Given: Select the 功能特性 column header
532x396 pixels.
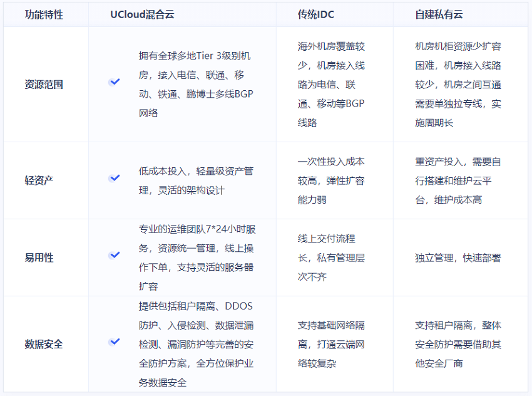Looking at the screenshot, I should [44, 14].
